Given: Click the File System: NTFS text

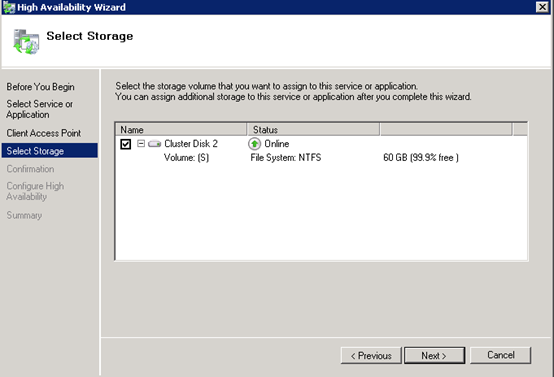Looking at the screenshot, I should pyautogui.click(x=286, y=158).
